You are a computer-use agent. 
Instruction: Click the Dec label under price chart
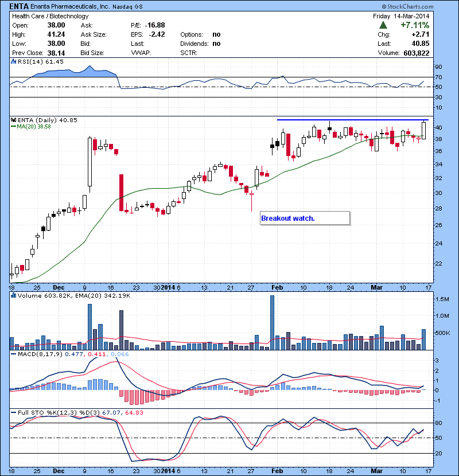click(59, 287)
